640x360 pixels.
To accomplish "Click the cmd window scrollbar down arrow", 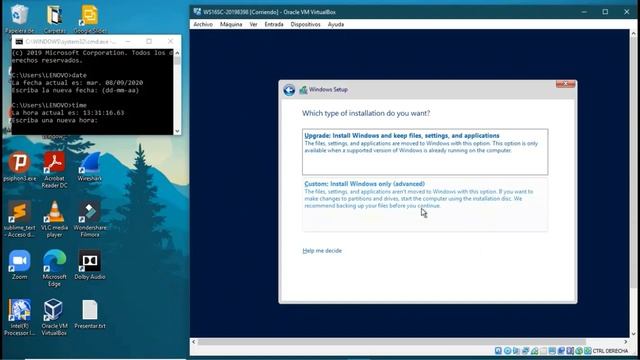I will pos(177,131).
